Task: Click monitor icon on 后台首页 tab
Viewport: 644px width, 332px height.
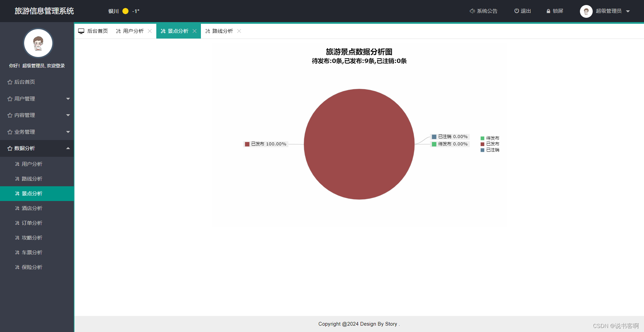Action: point(81,31)
